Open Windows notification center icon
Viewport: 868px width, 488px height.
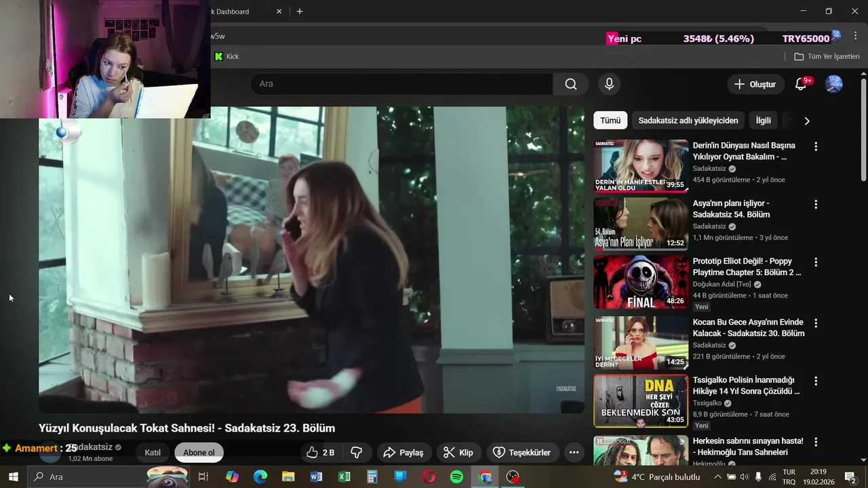(850, 476)
